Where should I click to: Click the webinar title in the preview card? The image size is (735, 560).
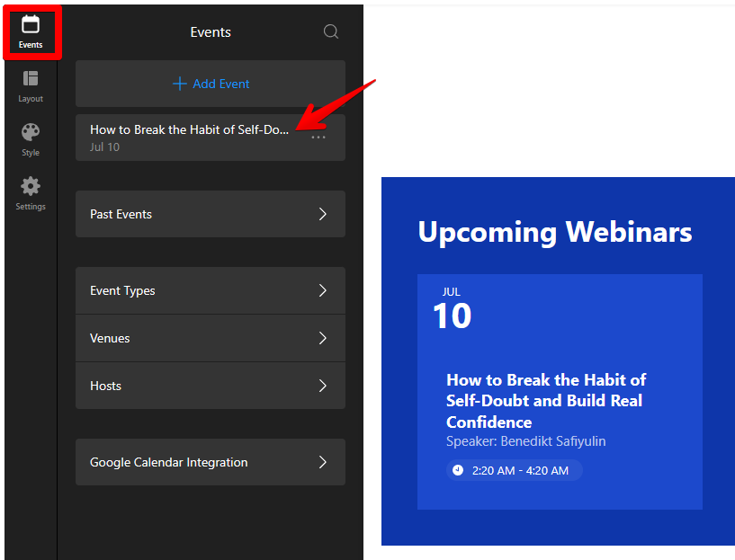[x=546, y=401]
